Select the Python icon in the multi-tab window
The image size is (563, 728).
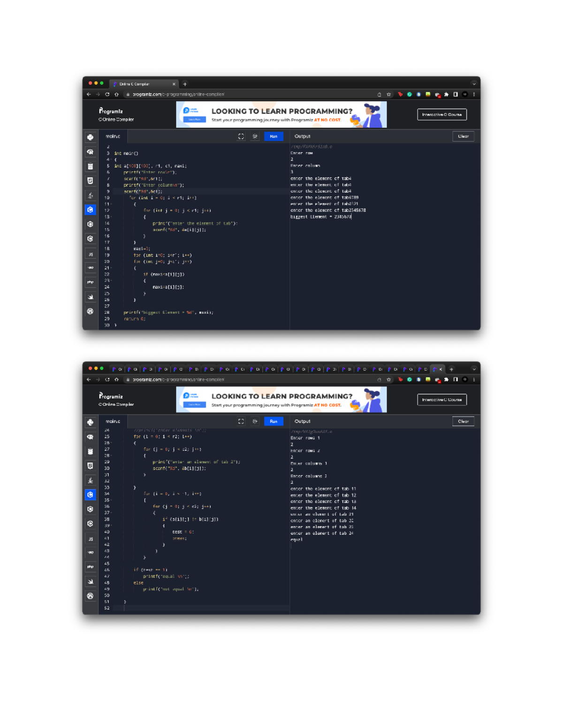click(91, 422)
